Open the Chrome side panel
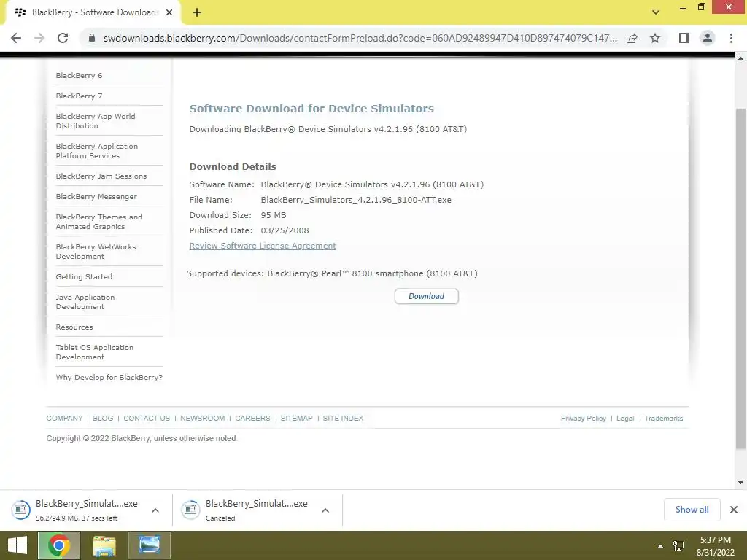The height and width of the screenshot is (560, 747). point(684,38)
